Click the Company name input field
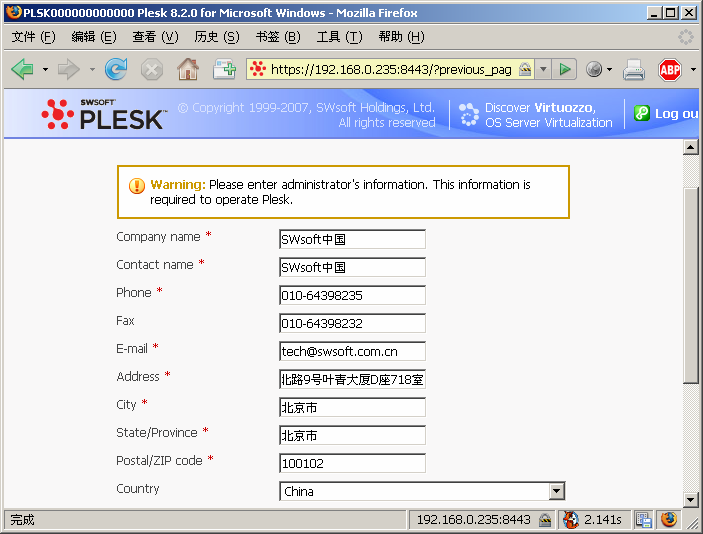The height and width of the screenshot is (534, 703). [352, 239]
